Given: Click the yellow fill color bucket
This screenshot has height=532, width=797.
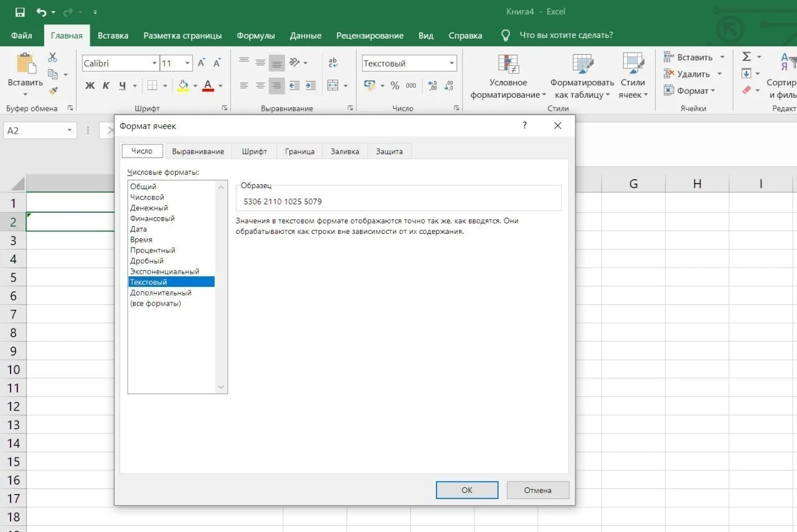Looking at the screenshot, I should pos(182,85).
